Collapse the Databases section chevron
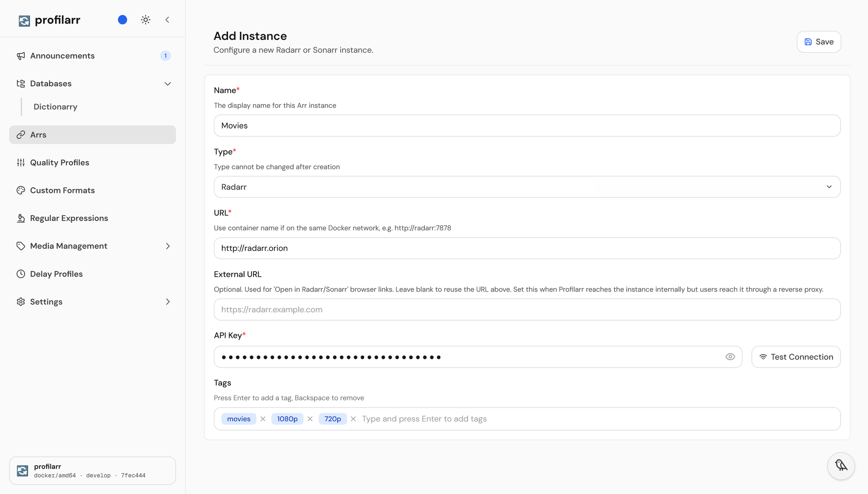The height and width of the screenshot is (494, 868). click(x=168, y=83)
